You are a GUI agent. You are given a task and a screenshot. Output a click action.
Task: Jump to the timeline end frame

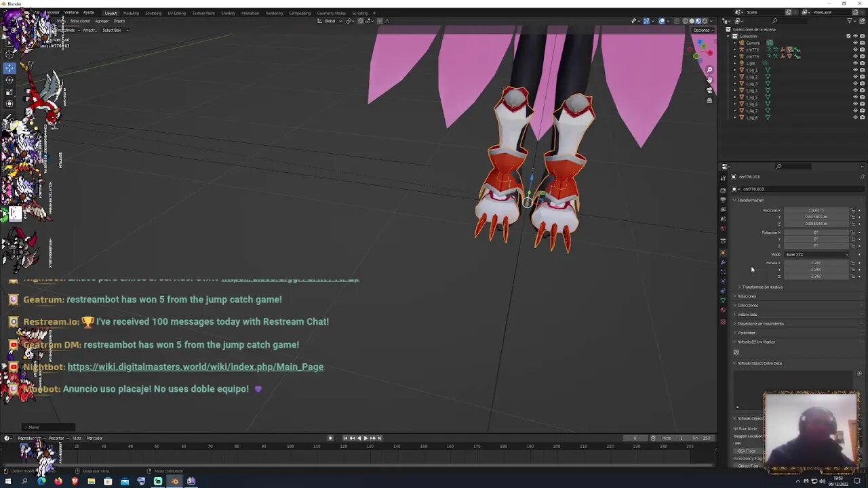click(x=379, y=438)
